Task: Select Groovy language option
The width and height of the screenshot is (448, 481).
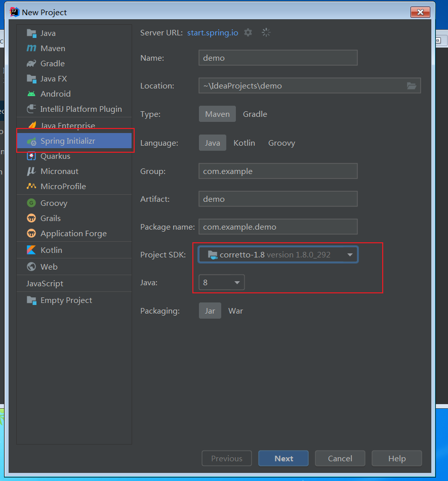Action: [x=281, y=143]
